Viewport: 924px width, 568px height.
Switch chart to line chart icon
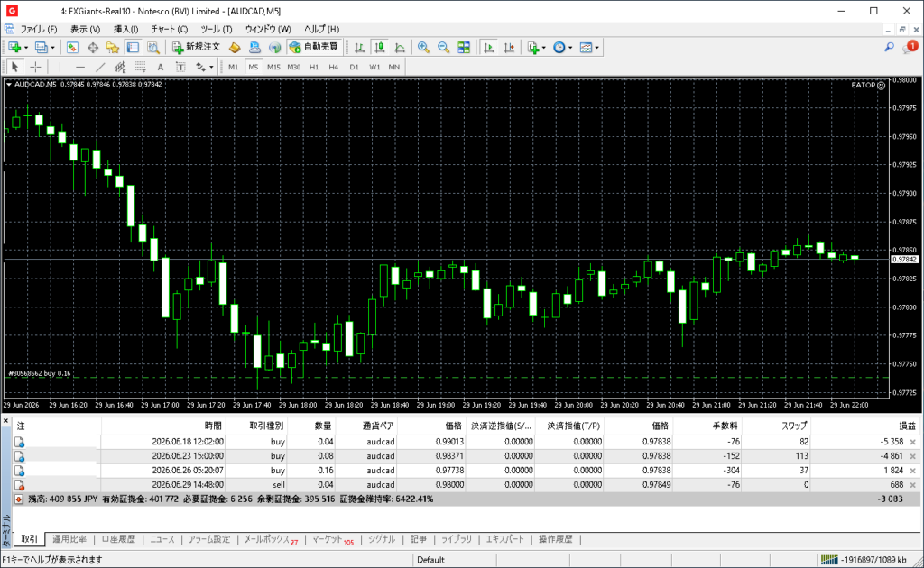coord(400,48)
